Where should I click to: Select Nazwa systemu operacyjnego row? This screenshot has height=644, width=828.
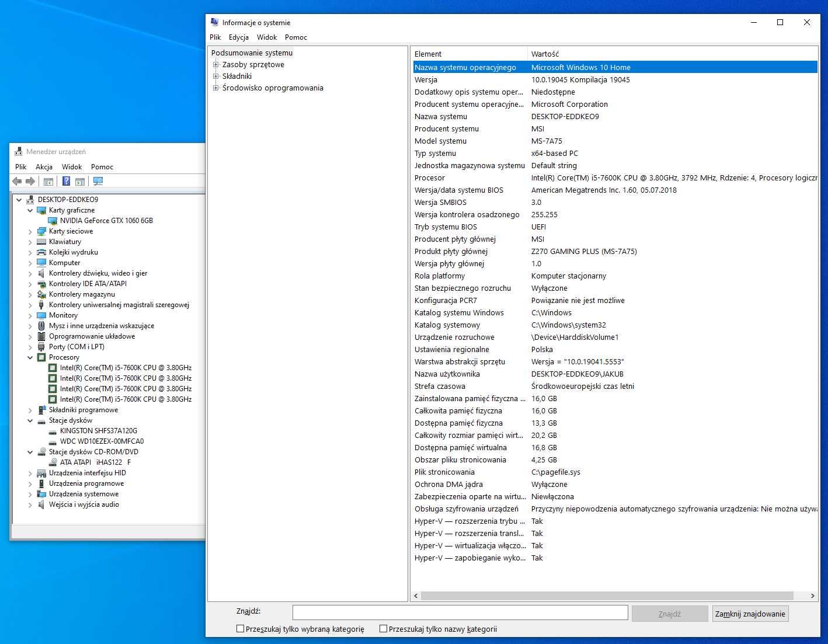pos(615,68)
